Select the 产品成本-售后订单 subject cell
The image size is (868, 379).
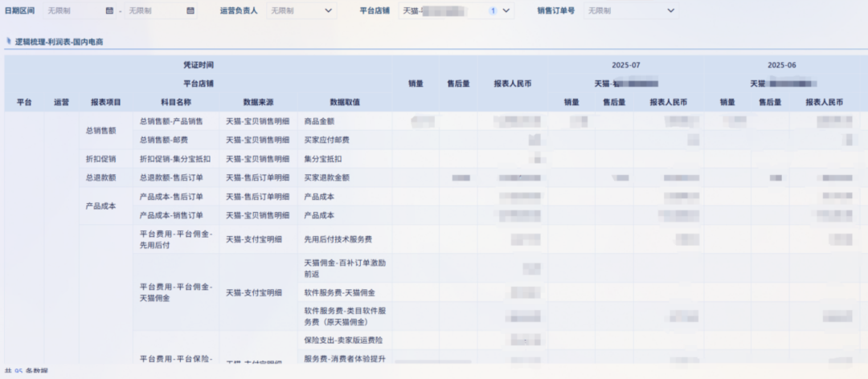pyautogui.click(x=176, y=197)
